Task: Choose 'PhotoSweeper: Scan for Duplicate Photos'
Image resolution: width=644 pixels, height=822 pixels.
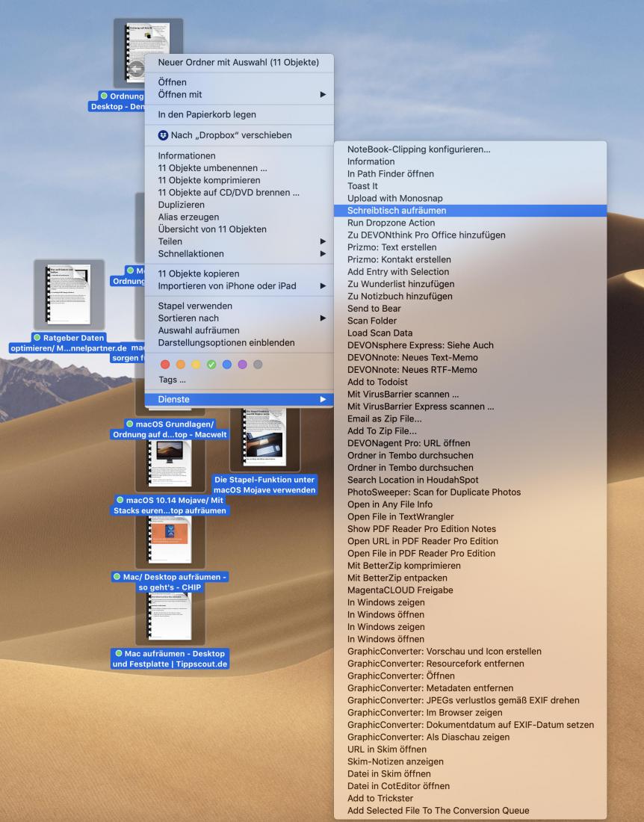Action: pos(470,492)
